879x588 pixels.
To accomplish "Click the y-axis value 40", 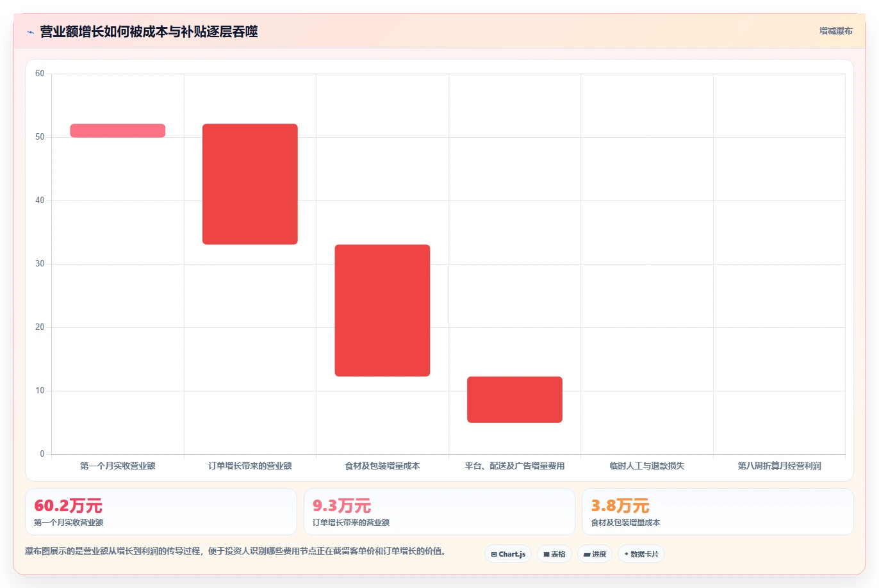I will [40, 200].
